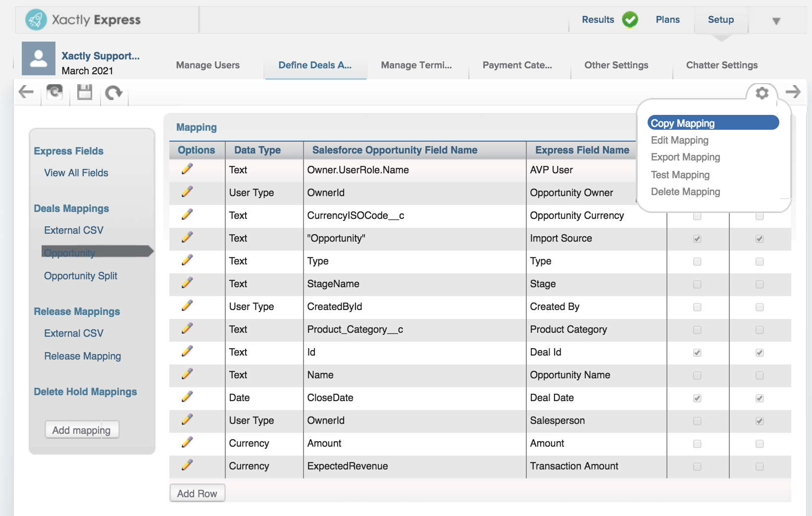Image resolution: width=812 pixels, height=516 pixels.
Task: Click the redo curved arrow toolbar icon
Action: pyautogui.click(x=114, y=93)
